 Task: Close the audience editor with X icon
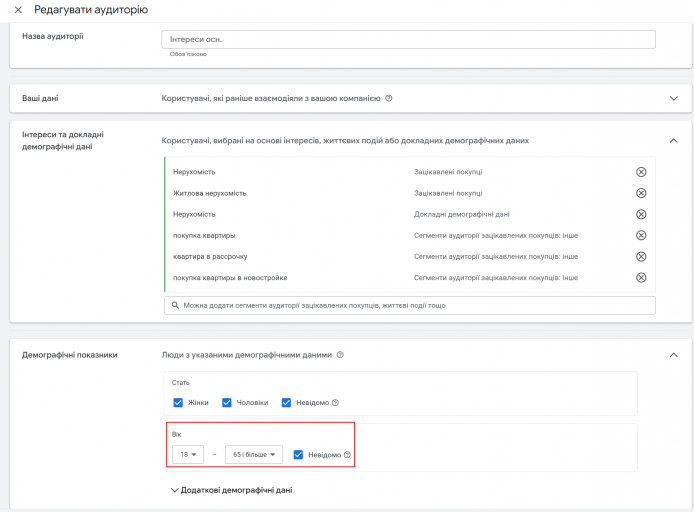tap(18, 10)
